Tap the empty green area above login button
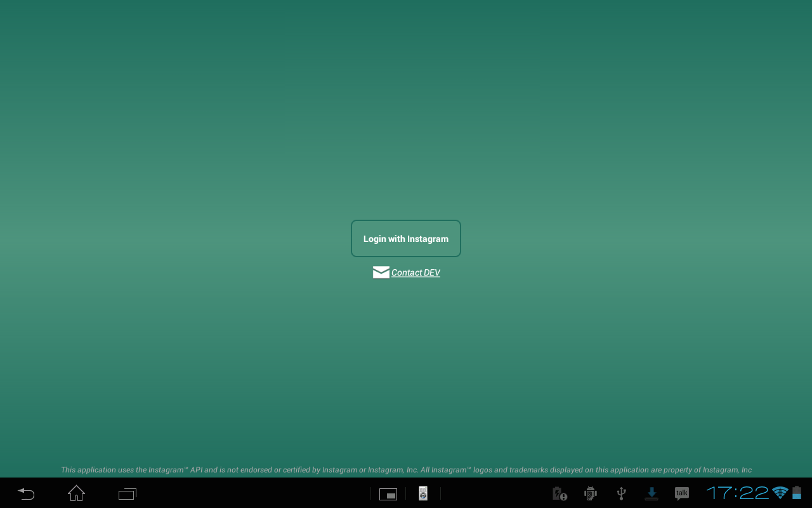Image resolution: width=812 pixels, height=508 pixels. pos(406,127)
